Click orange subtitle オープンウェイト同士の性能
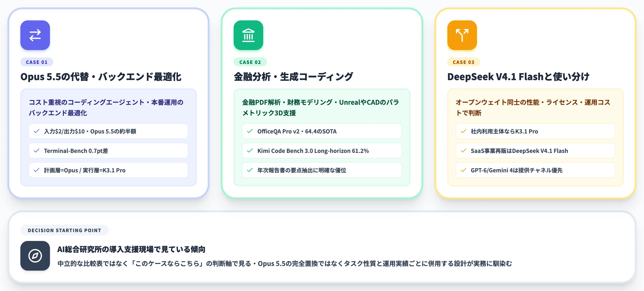The width and height of the screenshot is (644, 291). [533, 108]
